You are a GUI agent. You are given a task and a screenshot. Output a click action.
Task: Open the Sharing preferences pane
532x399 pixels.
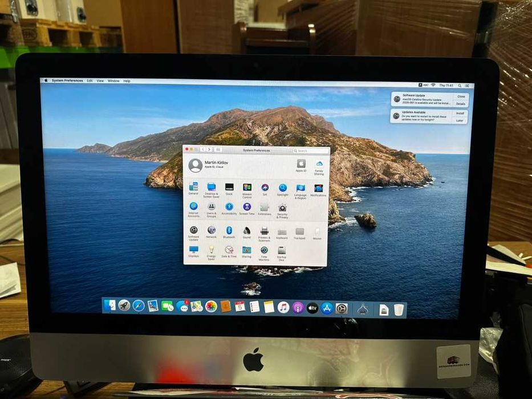coord(247,252)
